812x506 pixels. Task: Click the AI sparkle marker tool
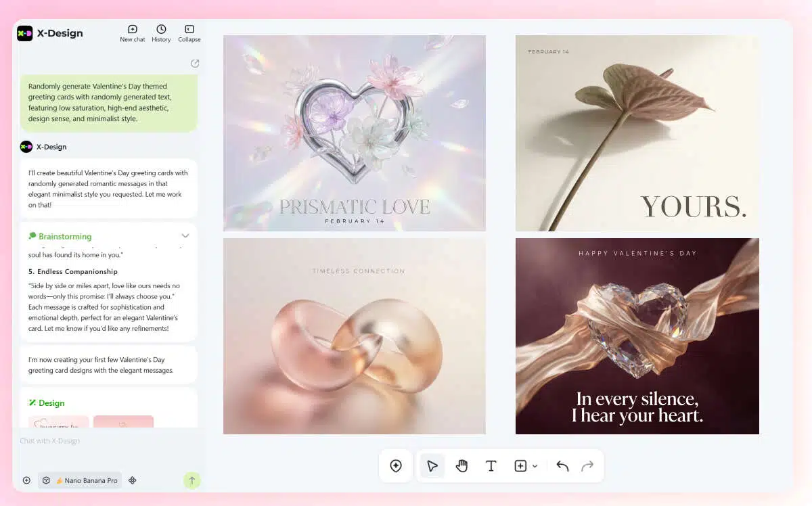coord(396,466)
